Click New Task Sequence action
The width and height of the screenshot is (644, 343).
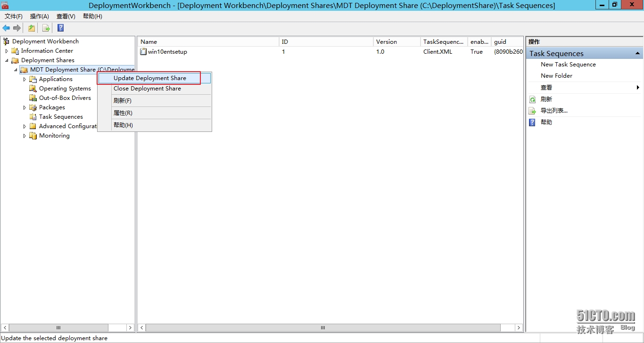click(x=568, y=65)
